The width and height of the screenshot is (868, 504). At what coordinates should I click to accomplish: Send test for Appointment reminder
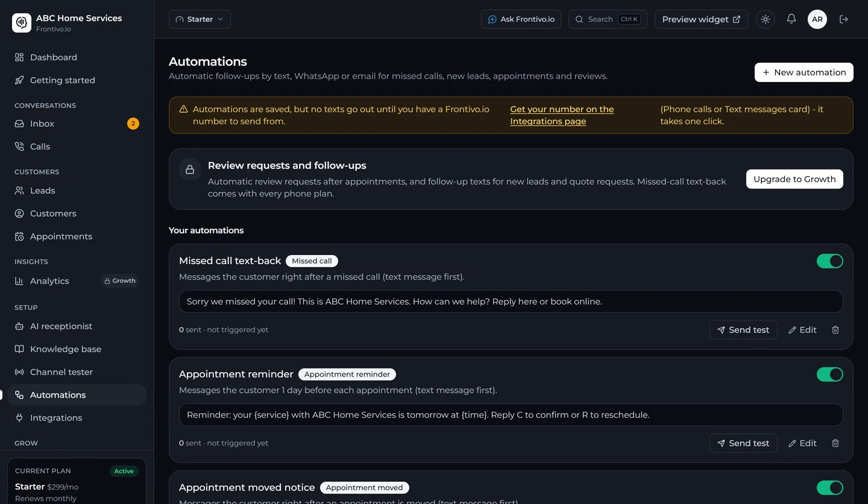click(x=743, y=443)
